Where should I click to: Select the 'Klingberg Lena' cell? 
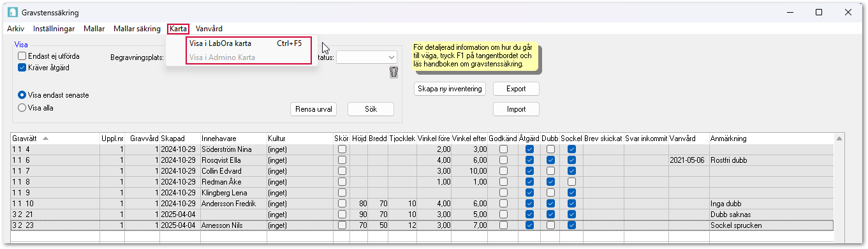click(233, 193)
